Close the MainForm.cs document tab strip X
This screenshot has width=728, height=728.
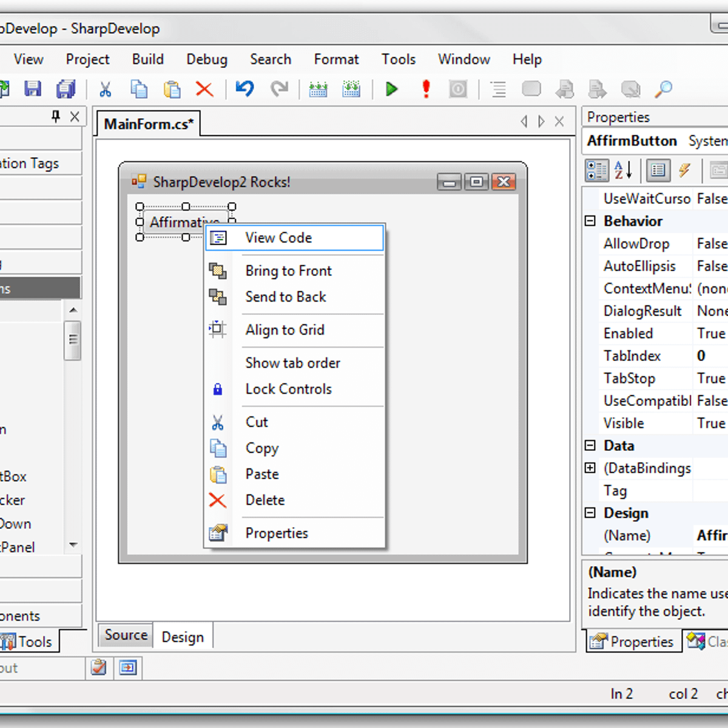560,121
